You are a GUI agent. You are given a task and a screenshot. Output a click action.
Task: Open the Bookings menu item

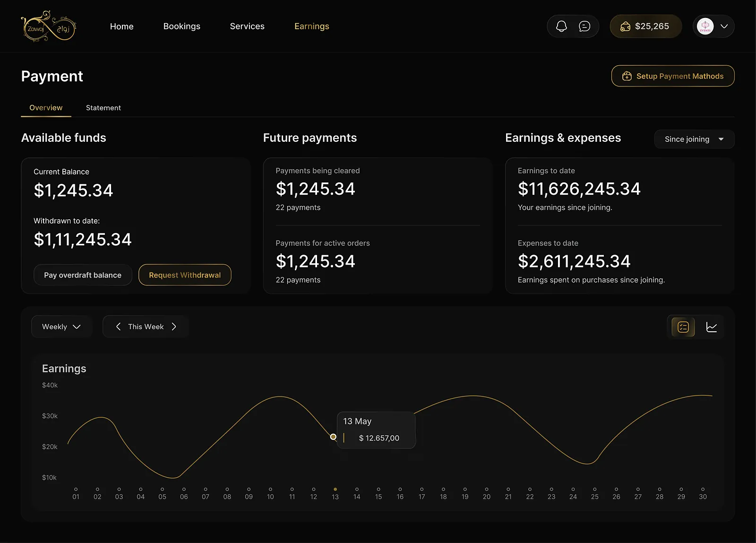click(x=182, y=26)
